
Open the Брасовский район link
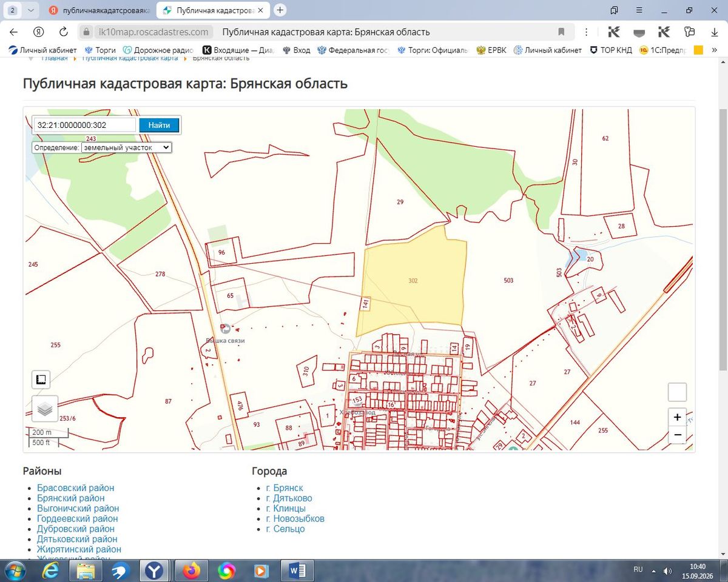coord(75,488)
